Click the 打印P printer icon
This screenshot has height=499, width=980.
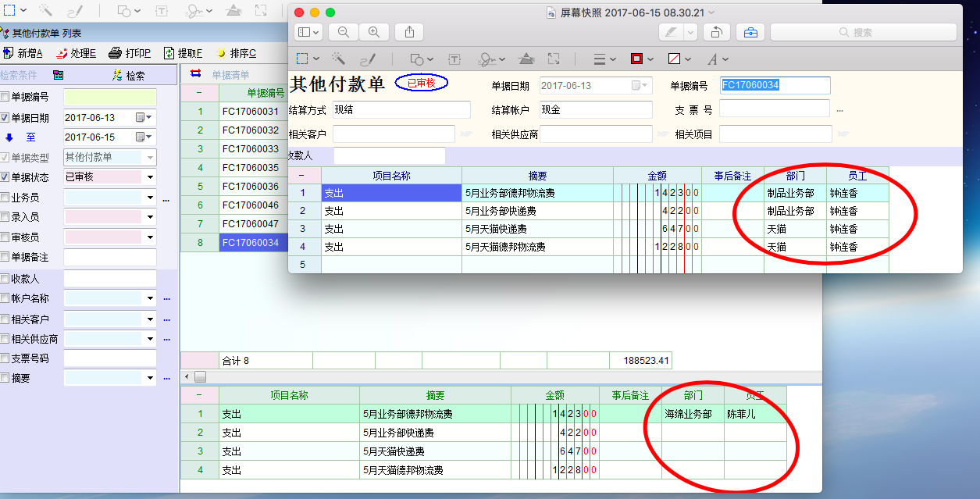(115, 53)
